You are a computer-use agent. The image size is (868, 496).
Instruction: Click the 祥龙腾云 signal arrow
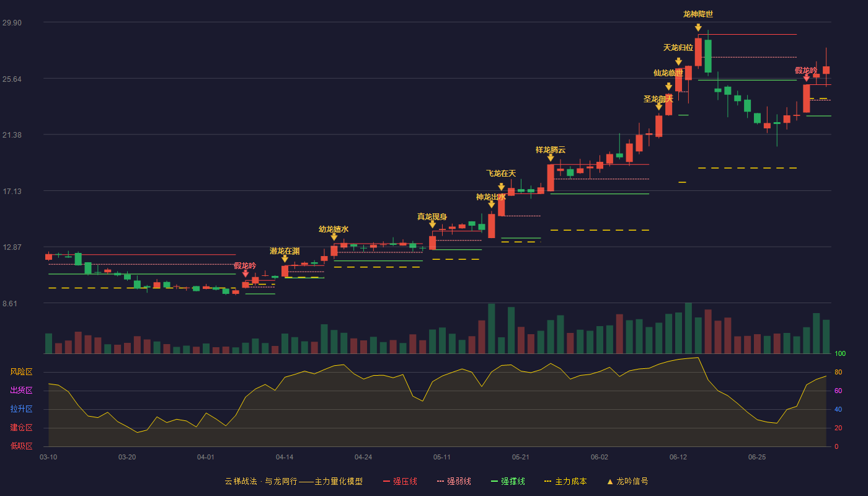pyautogui.click(x=551, y=157)
